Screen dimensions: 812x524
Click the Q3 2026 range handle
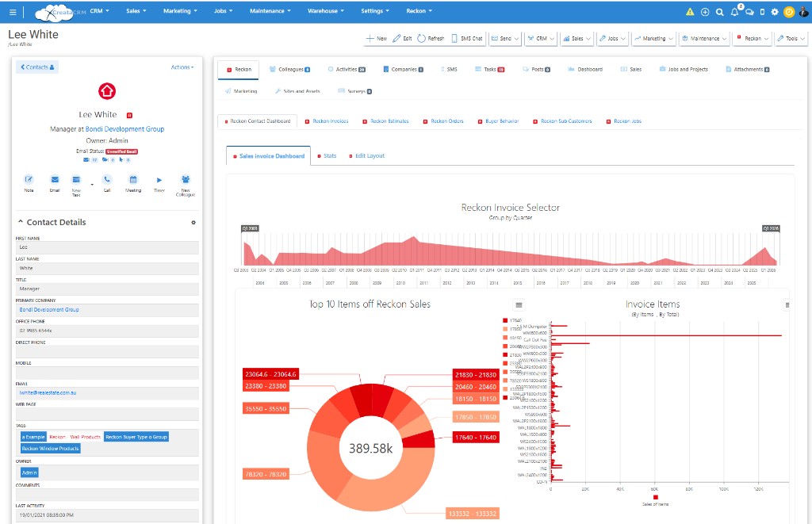(x=771, y=228)
